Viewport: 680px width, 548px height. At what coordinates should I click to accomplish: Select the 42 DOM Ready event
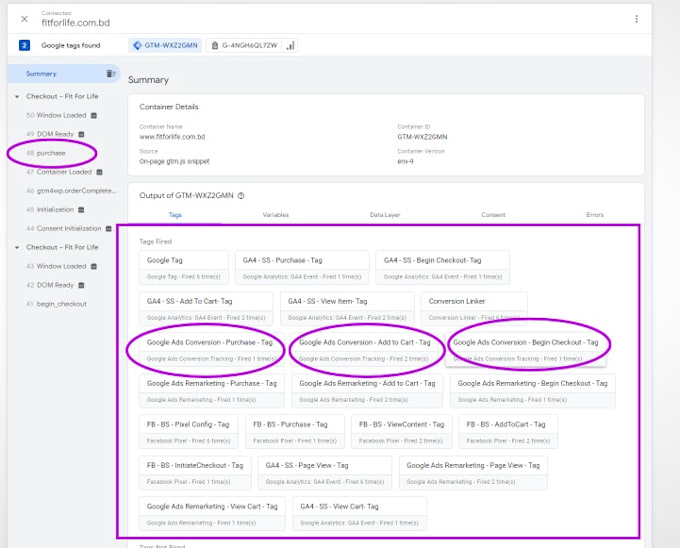[50, 285]
